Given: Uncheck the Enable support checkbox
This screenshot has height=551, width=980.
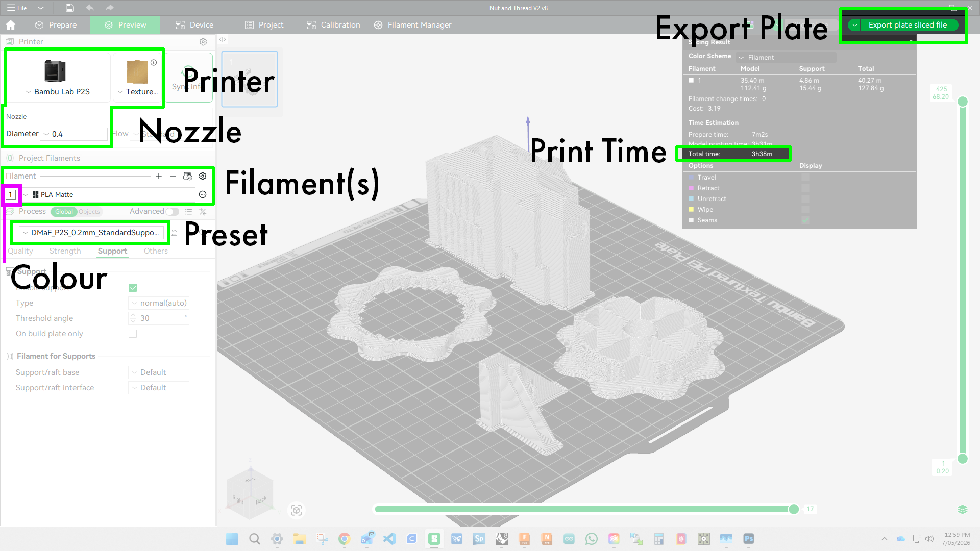Looking at the screenshot, I should (x=133, y=288).
